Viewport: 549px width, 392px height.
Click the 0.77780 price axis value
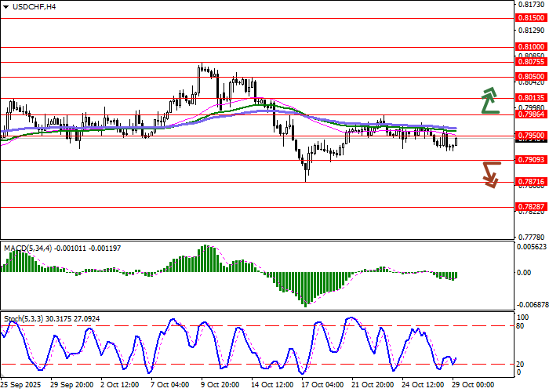(x=532, y=238)
